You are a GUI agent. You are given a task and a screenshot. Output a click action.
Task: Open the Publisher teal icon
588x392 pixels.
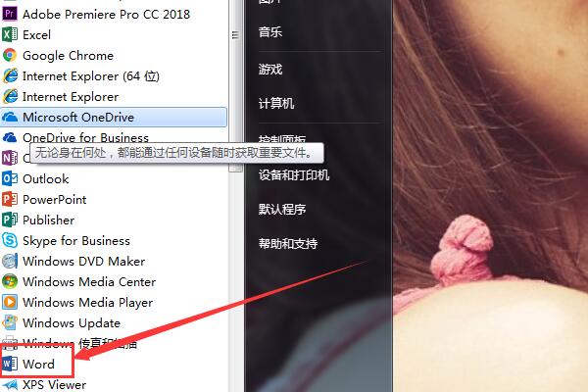[x=10, y=220]
